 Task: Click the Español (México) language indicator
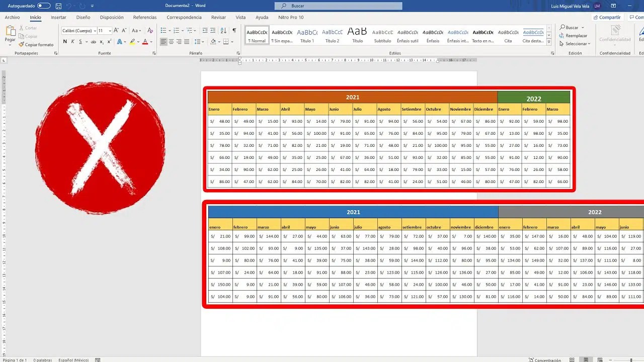[x=73, y=360]
